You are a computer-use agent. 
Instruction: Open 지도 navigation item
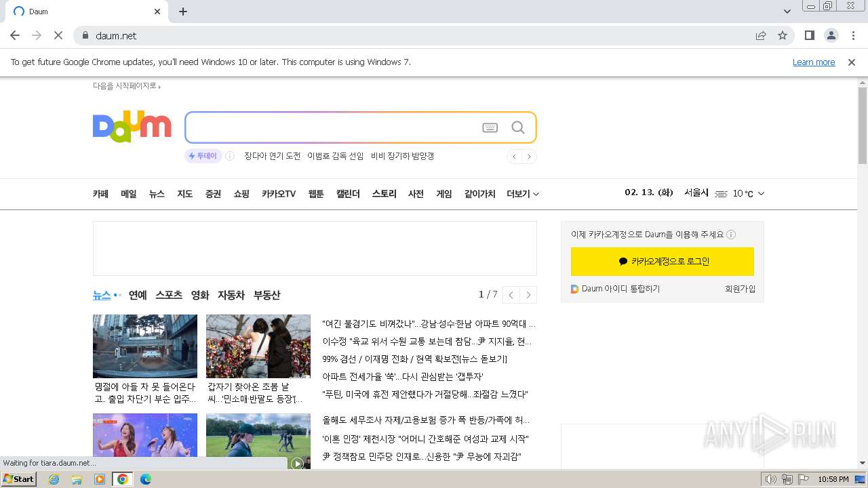(x=185, y=194)
